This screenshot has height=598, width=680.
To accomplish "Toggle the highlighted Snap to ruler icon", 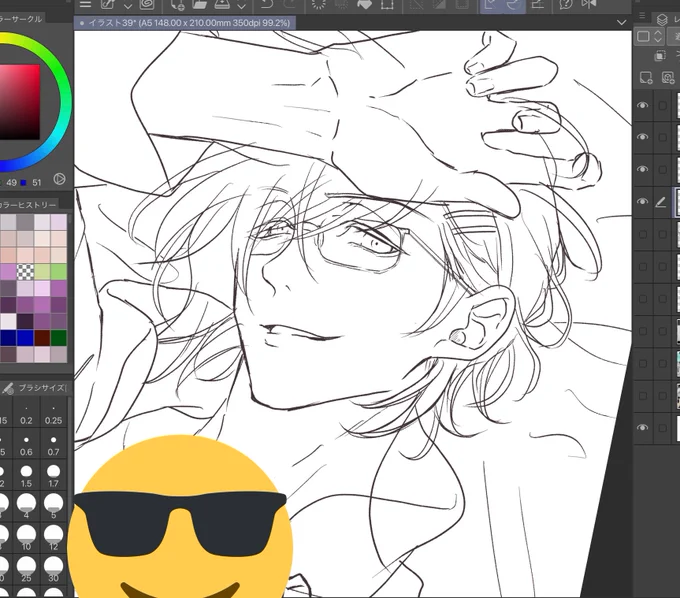I will coord(491,5).
